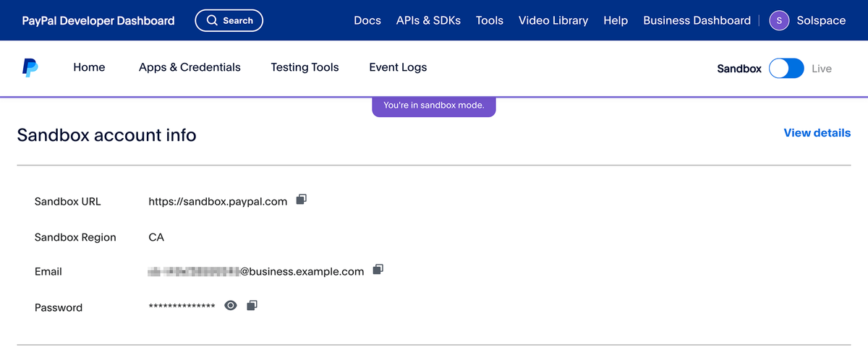Copy the sandbox email address
The width and height of the screenshot is (868, 355).
(x=378, y=270)
